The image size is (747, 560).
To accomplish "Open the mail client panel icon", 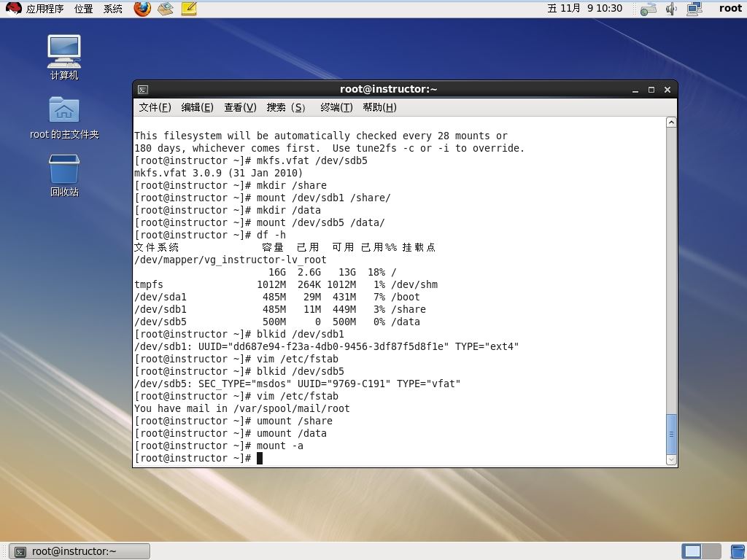I will tap(166, 8).
